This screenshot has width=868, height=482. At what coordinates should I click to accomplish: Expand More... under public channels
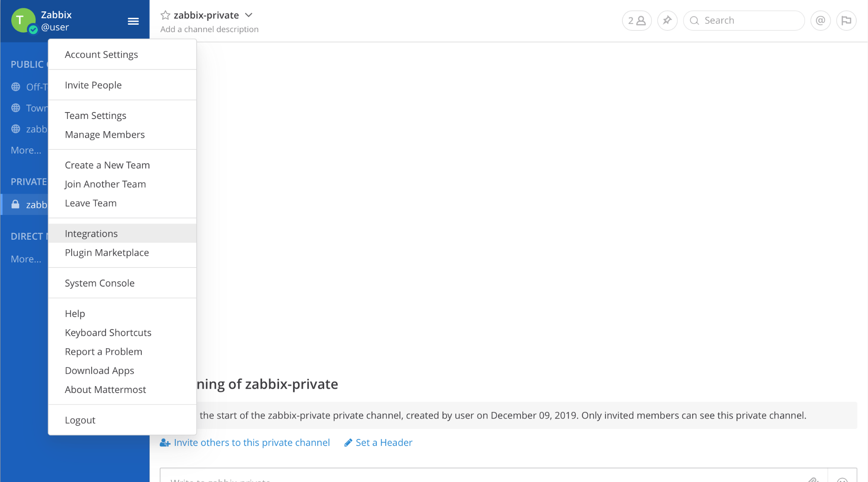pos(26,150)
